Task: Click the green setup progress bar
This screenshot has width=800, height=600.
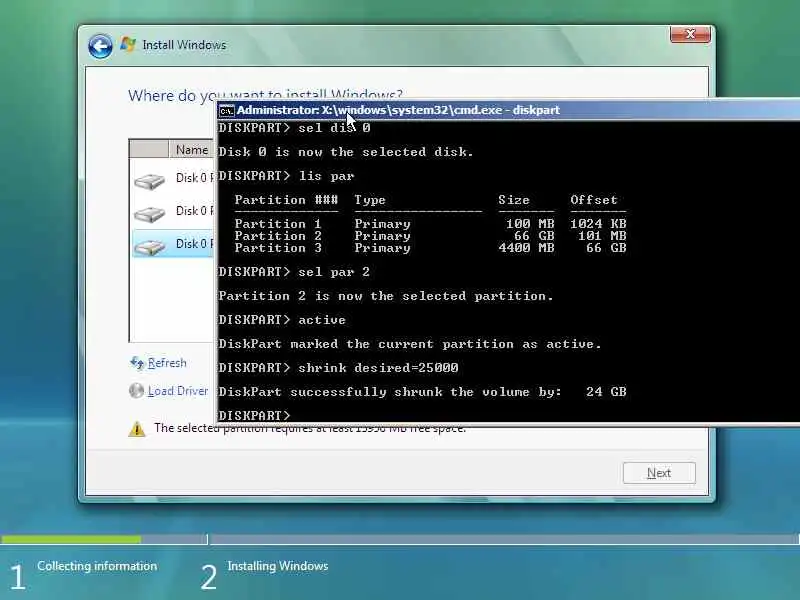Action: pos(71,539)
